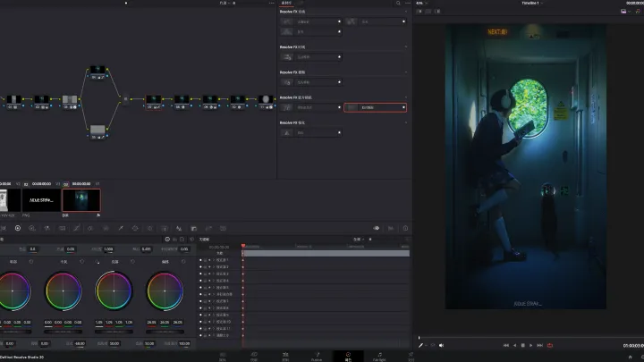Click the viewer scrubber bar
The height and width of the screenshot is (362, 644).
tap(530, 337)
